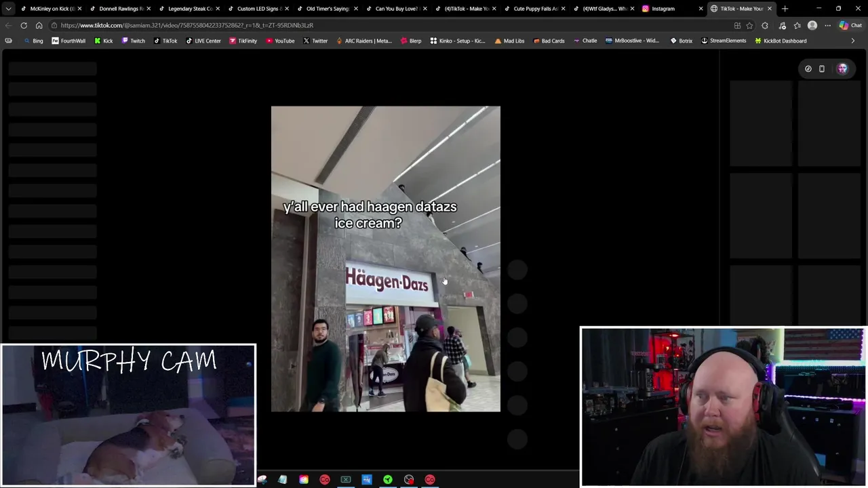The image size is (868, 488).
Task: Open the Bing bookmark
Action: pyautogui.click(x=33, y=41)
